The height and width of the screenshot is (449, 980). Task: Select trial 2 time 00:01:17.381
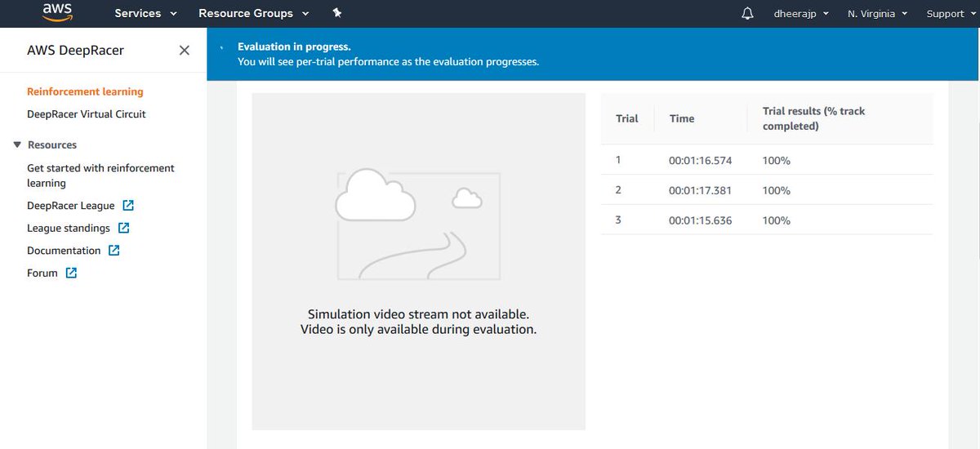pos(700,190)
